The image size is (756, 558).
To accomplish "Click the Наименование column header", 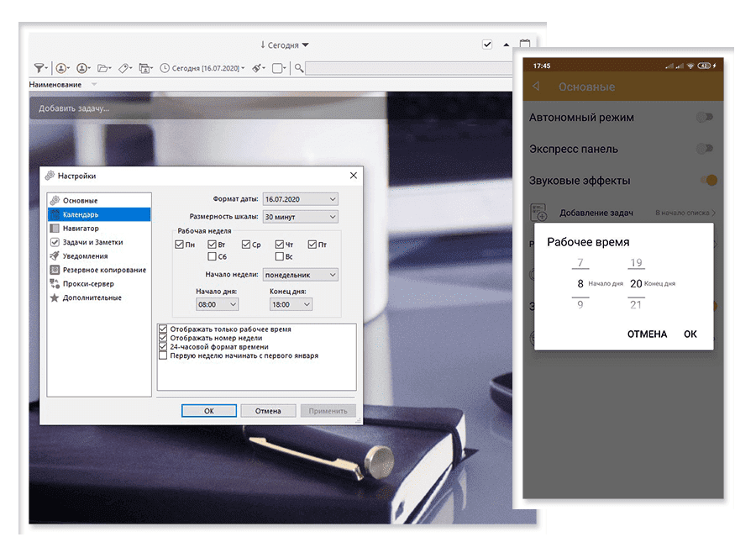I will [x=55, y=84].
